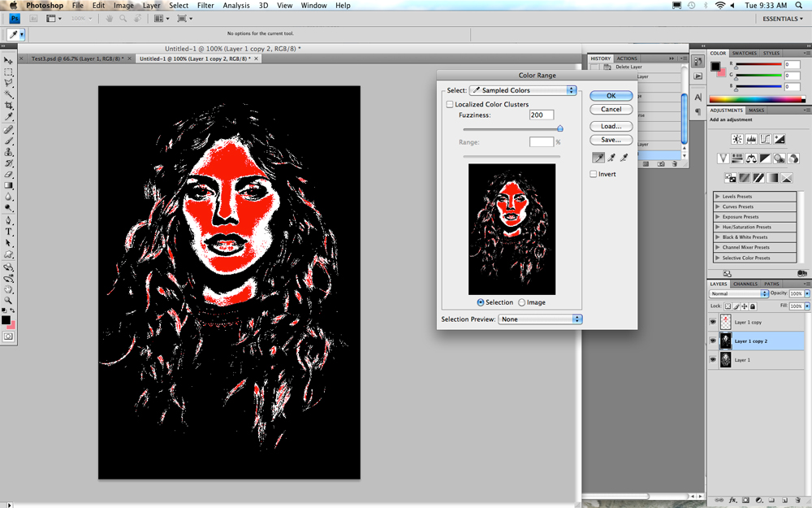Switch to the Channels tab
812x508 pixels.
point(745,284)
